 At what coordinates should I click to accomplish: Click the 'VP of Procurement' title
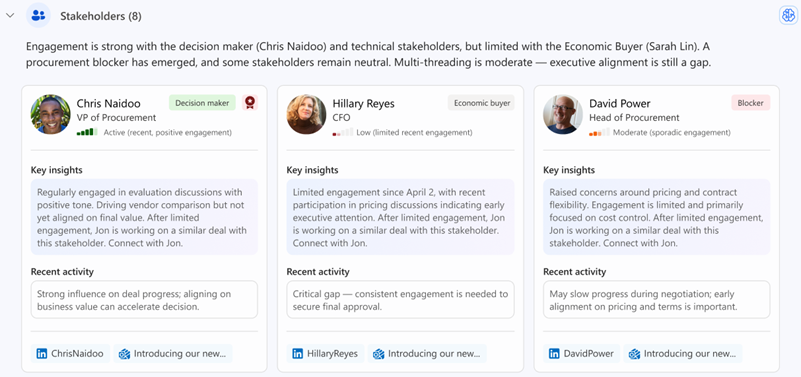pyautogui.click(x=116, y=117)
